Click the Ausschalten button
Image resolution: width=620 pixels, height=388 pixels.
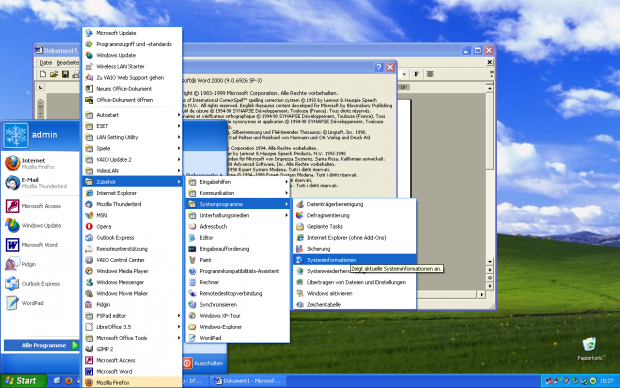[204, 363]
